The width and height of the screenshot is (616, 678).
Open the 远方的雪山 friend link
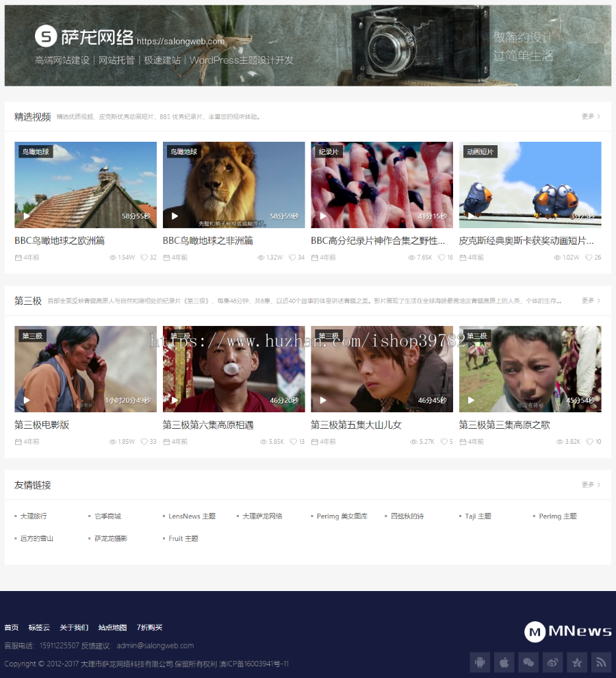[37, 538]
